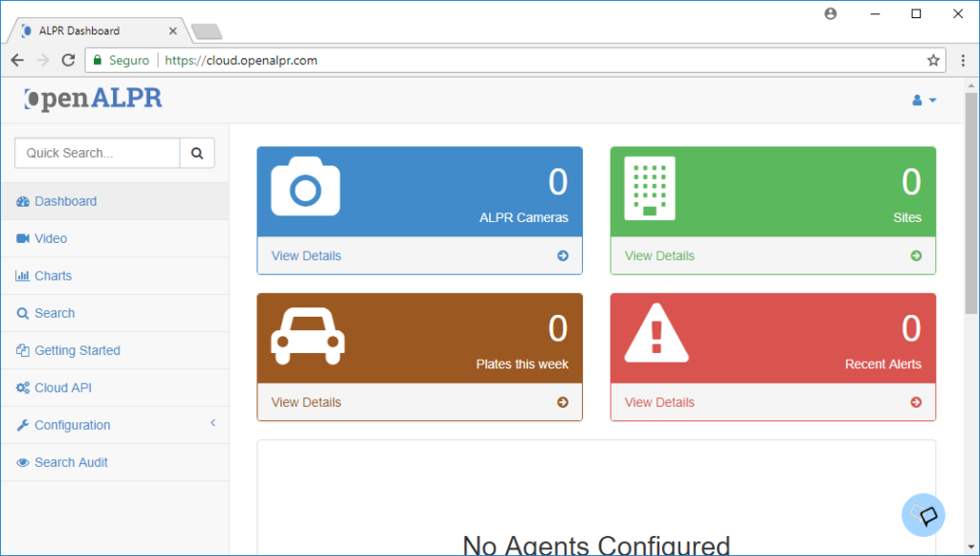This screenshot has width=980, height=556.
Task: Click the Cloud API gears icon
Action: coord(21,388)
